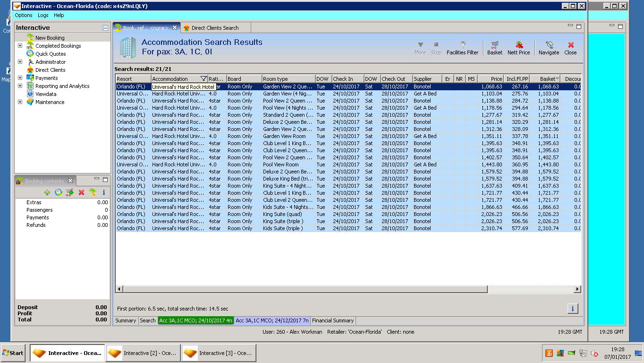The image size is (644, 363).
Task: Open the Options menu
Action: (24, 15)
